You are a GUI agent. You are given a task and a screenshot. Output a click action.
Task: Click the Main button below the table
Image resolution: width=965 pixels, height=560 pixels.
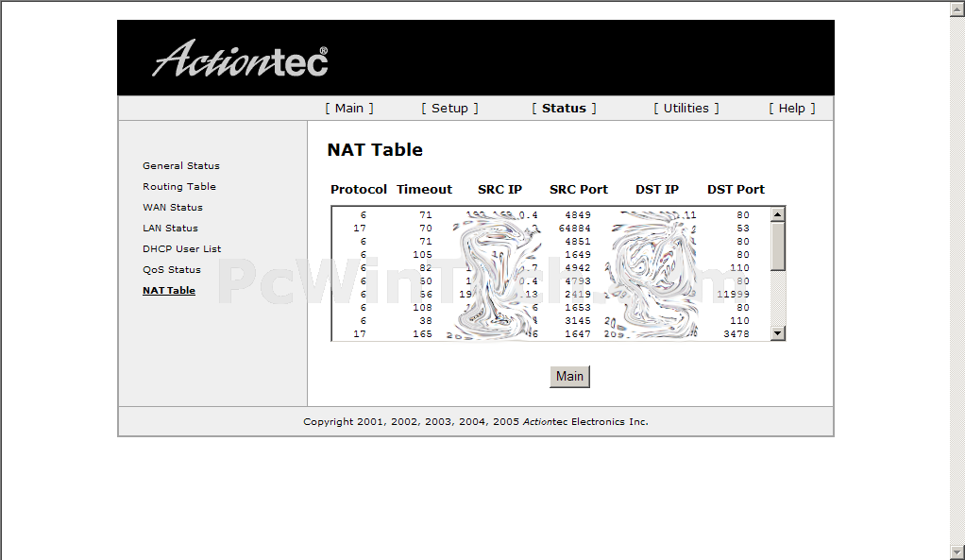point(570,377)
